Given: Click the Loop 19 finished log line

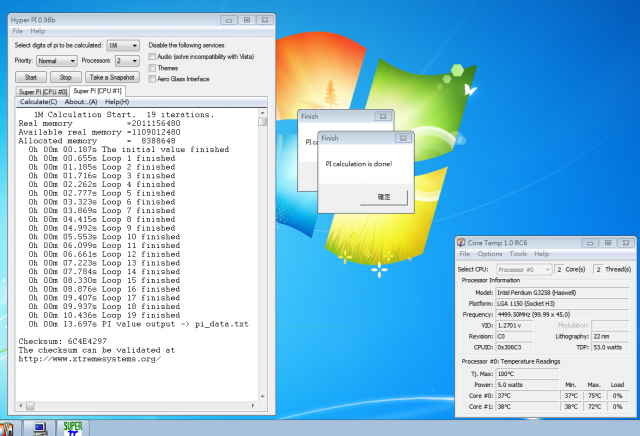Looking at the screenshot, I should 104,315.
